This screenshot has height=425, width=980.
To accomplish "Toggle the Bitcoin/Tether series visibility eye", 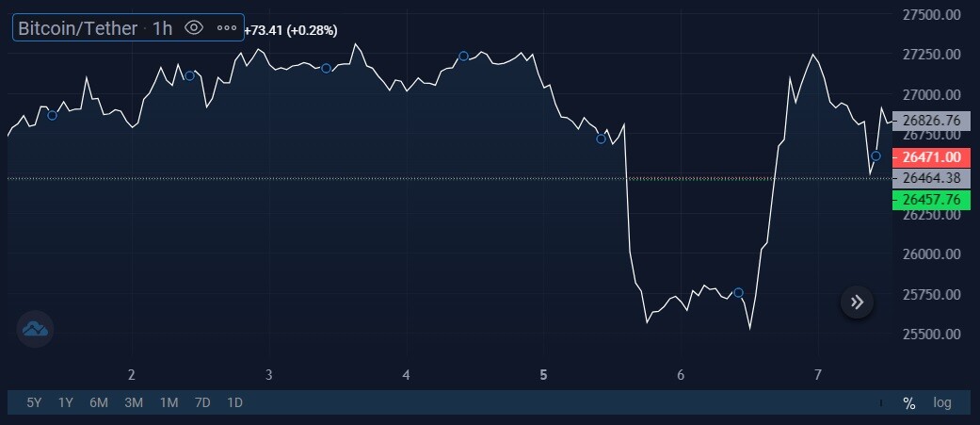I will coord(194,27).
